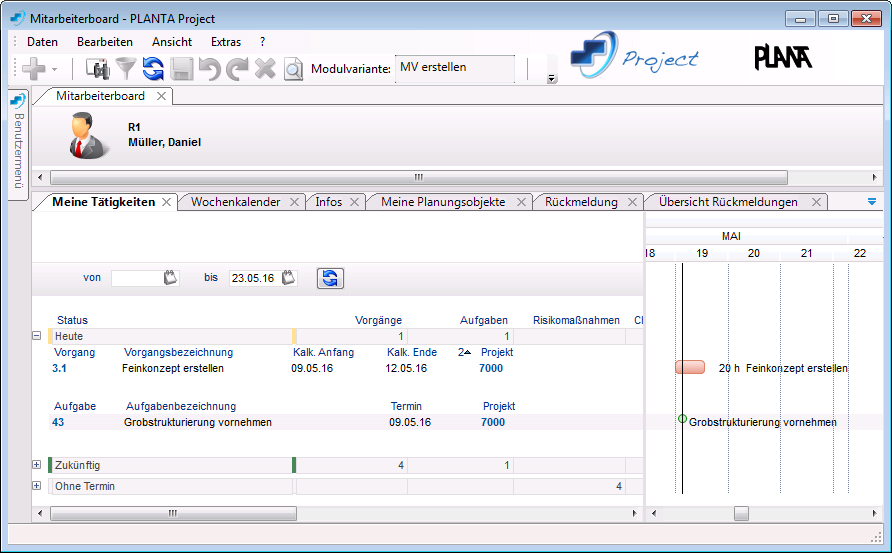
Task: Close the Rückmeldung tab
Action: pos(632,202)
